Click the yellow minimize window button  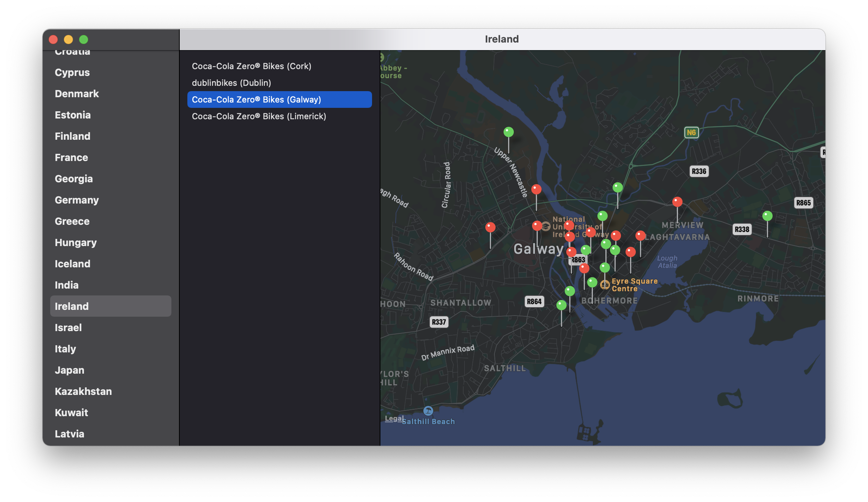click(x=68, y=39)
